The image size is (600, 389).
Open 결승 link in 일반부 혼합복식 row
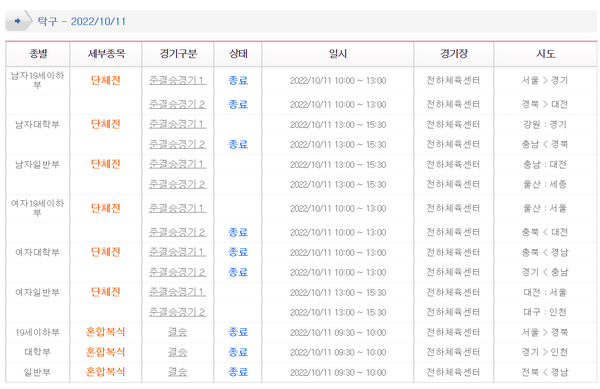pyautogui.click(x=178, y=372)
